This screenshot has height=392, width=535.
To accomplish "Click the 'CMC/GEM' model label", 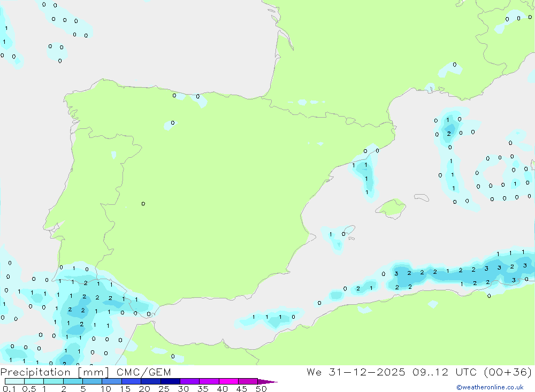I will 143,372.
